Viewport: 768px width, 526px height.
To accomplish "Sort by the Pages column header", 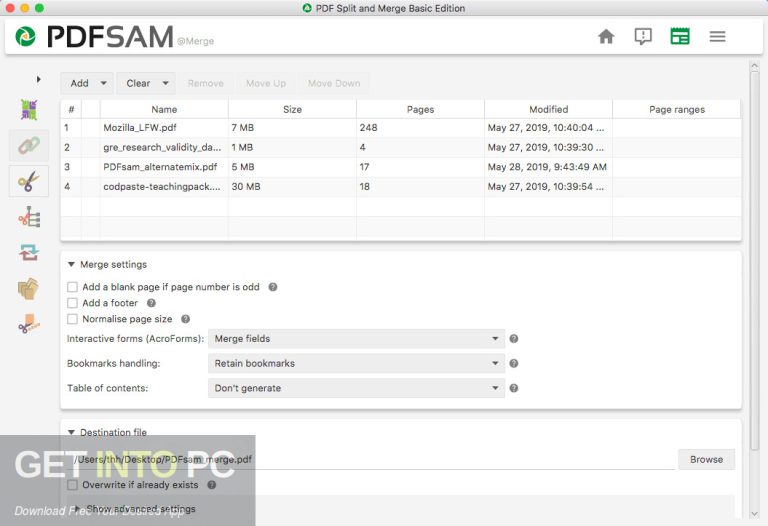I will coord(420,109).
